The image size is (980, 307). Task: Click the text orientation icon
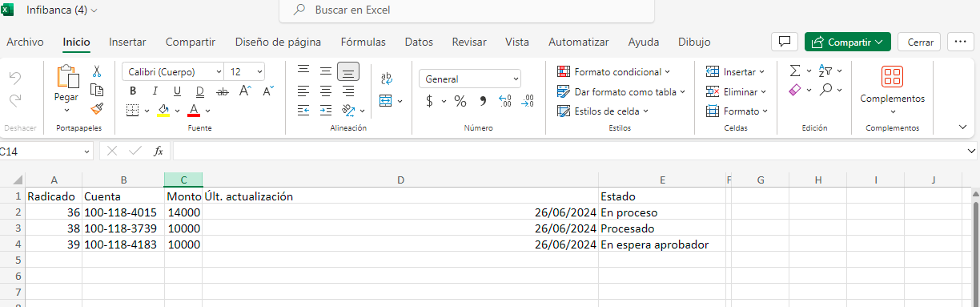347,110
